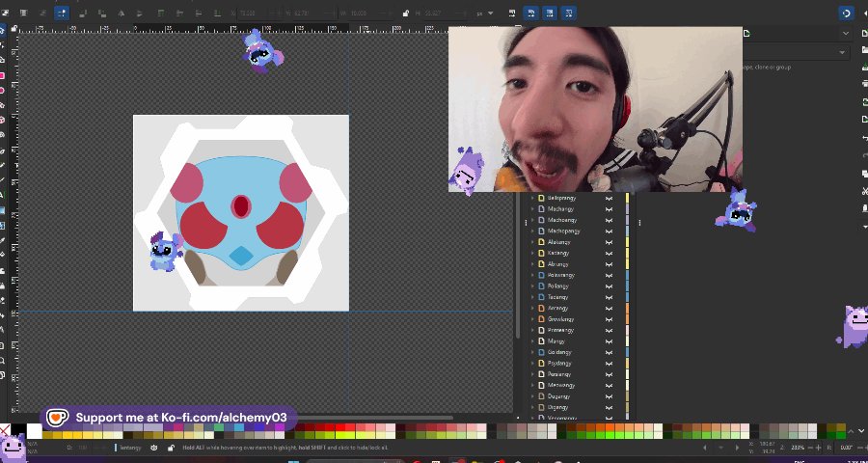The image size is (868, 463).
Task: Toggle width/height ratio lock
Action: pos(406,13)
